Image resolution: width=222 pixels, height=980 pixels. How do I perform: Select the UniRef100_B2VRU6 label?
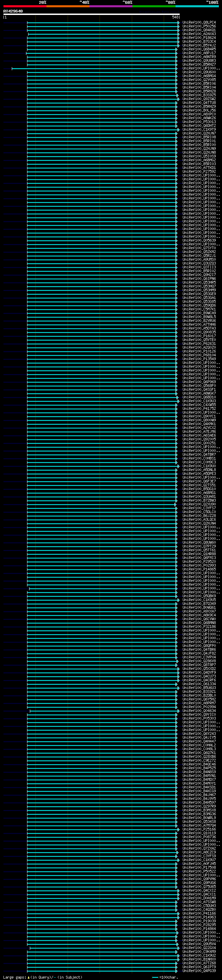coord(199,321)
